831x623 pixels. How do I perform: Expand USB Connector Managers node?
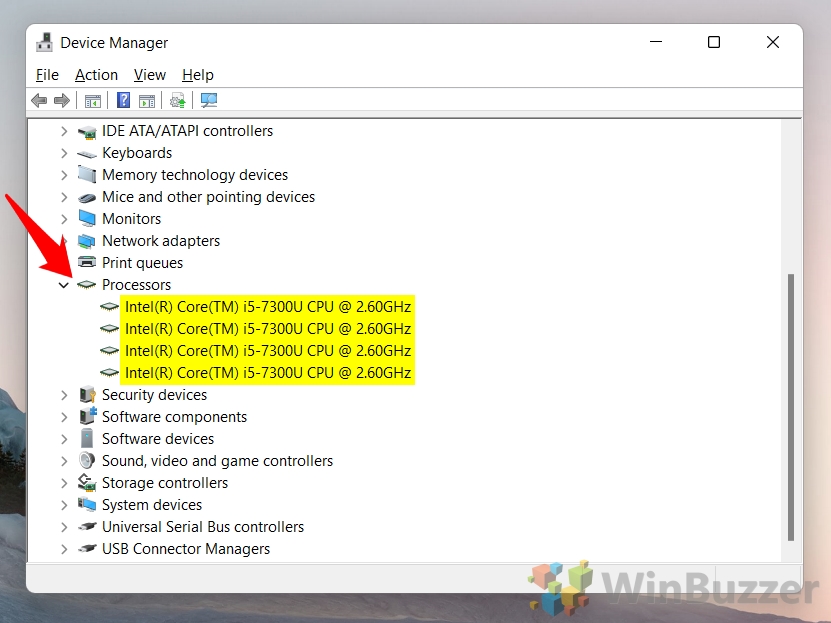64,549
